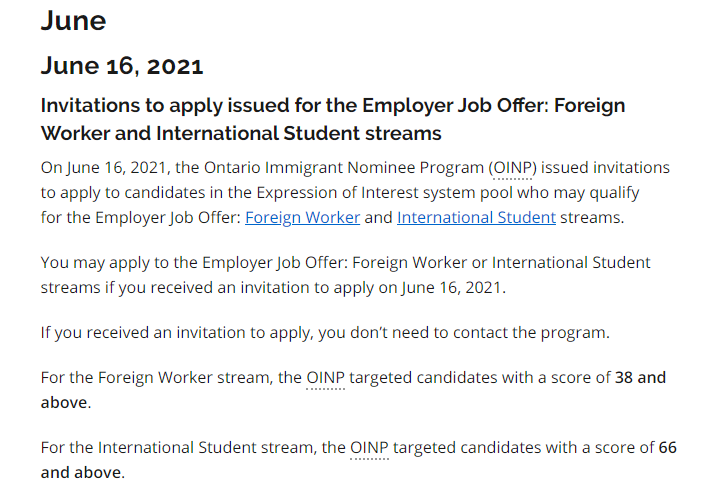Viewport: 713px width, 491px height.
Task: Click 'On June 16, 2021' at paragraph start
Action: (98, 167)
